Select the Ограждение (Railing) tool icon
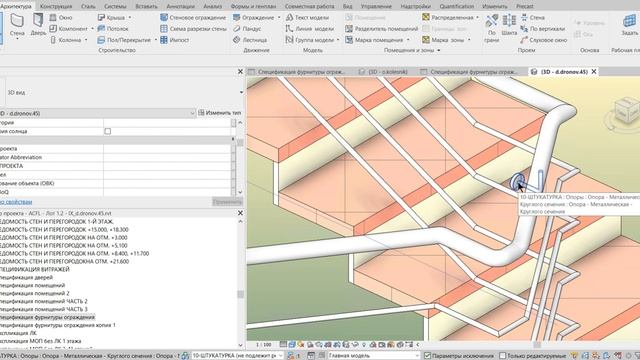The height and width of the screenshot is (360, 640). 236,18
